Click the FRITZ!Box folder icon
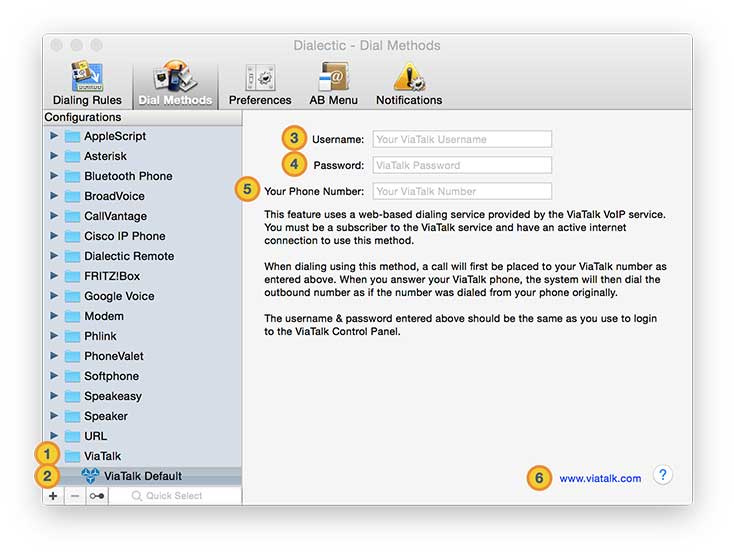 pyautogui.click(x=72, y=277)
